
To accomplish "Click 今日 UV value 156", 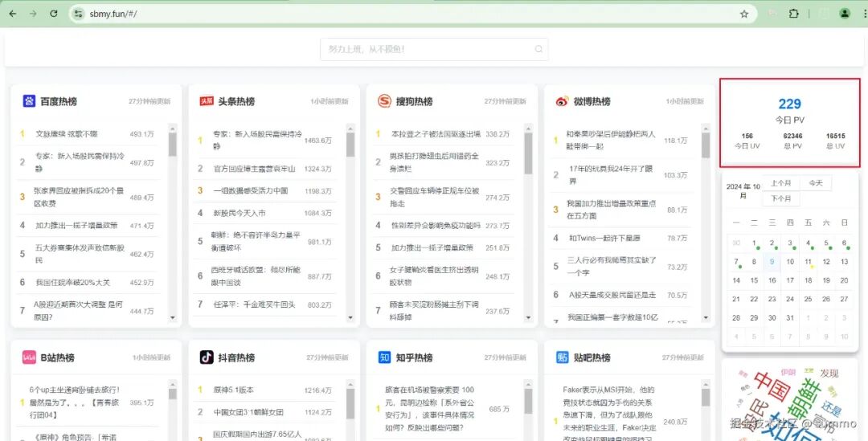I will point(747,136).
